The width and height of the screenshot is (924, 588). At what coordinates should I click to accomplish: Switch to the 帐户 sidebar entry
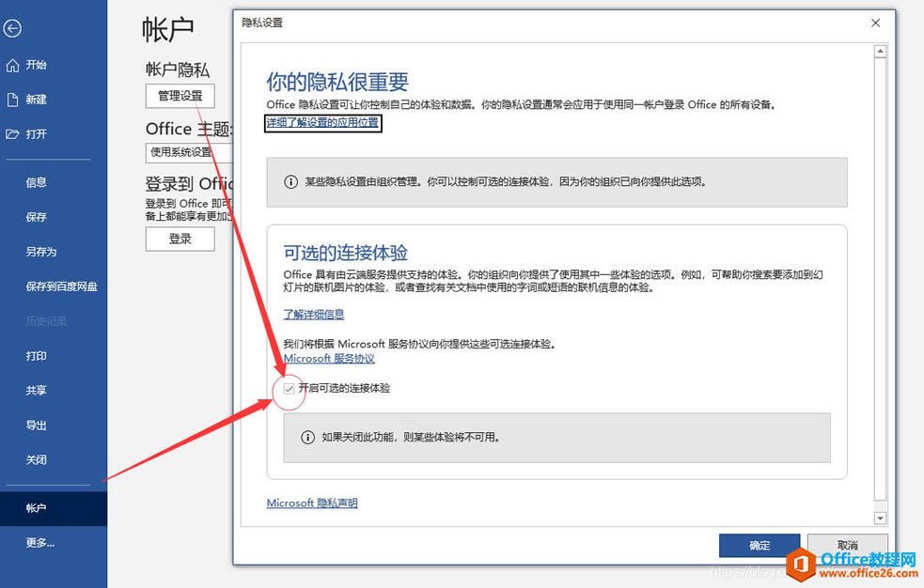tap(38, 507)
